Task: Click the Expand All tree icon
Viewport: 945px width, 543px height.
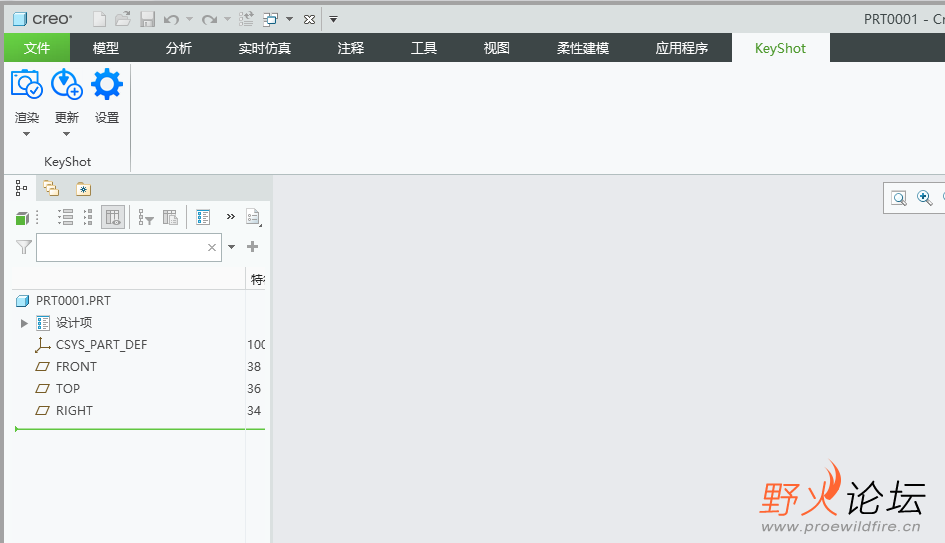Action: 66,217
